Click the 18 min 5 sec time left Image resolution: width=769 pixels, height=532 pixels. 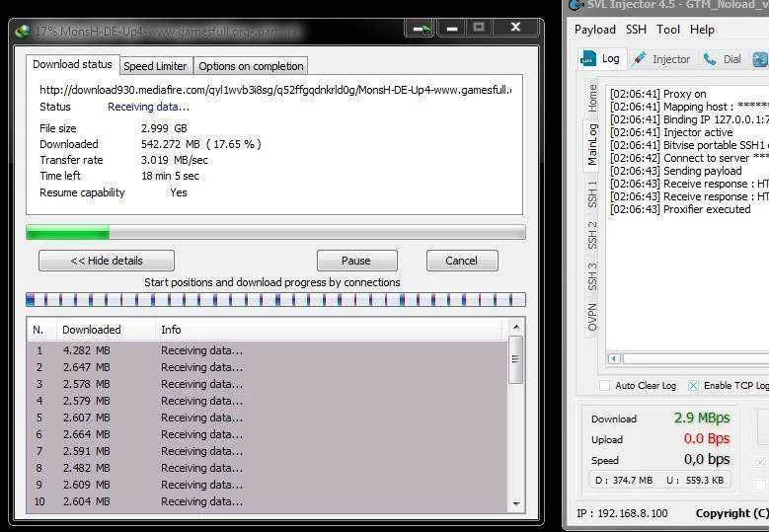pos(170,176)
